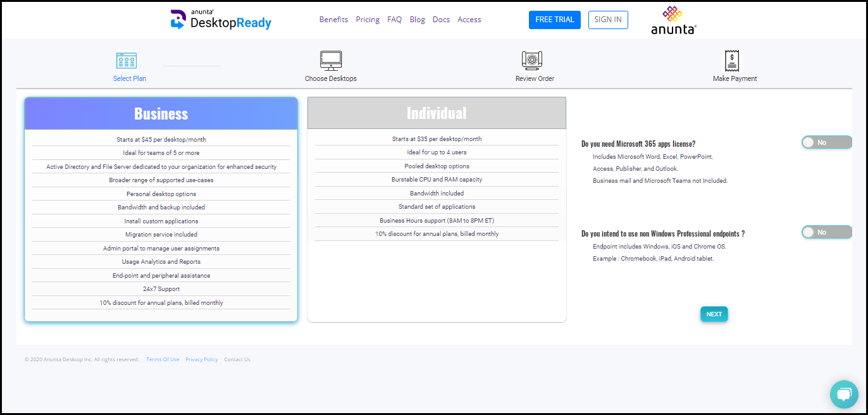868x415 pixels.
Task: Toggle the non Windows Professional endpoints switch
Action: (x=826, y=232)
